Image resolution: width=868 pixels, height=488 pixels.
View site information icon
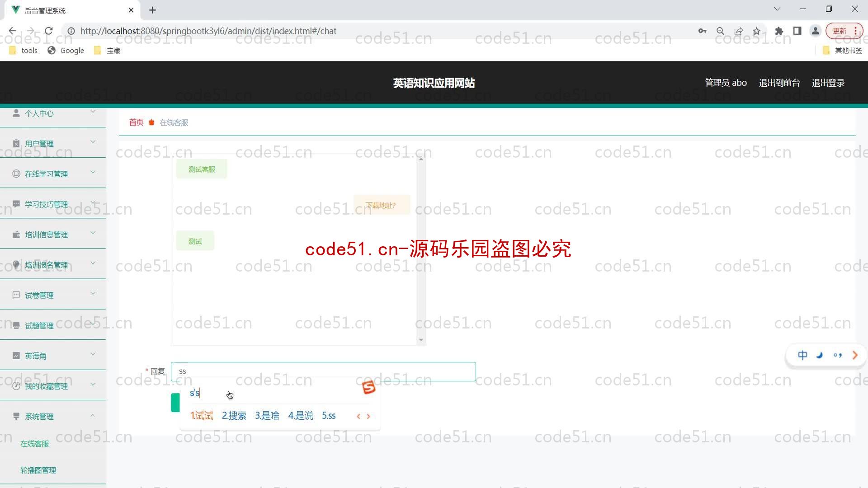click(71, 31)
